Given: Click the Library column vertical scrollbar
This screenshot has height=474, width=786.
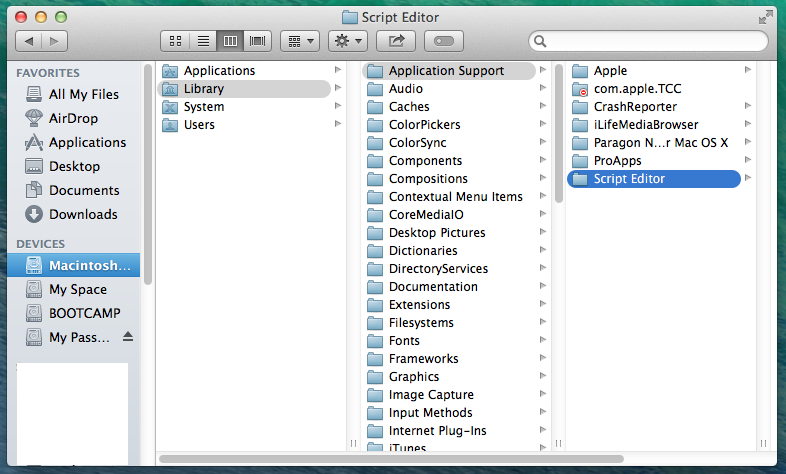Looking at the screenshot, I should tap(559, 133).
